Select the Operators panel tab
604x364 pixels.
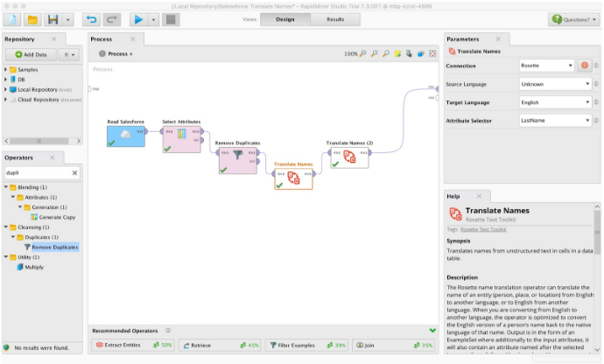(x=19, y=157)
